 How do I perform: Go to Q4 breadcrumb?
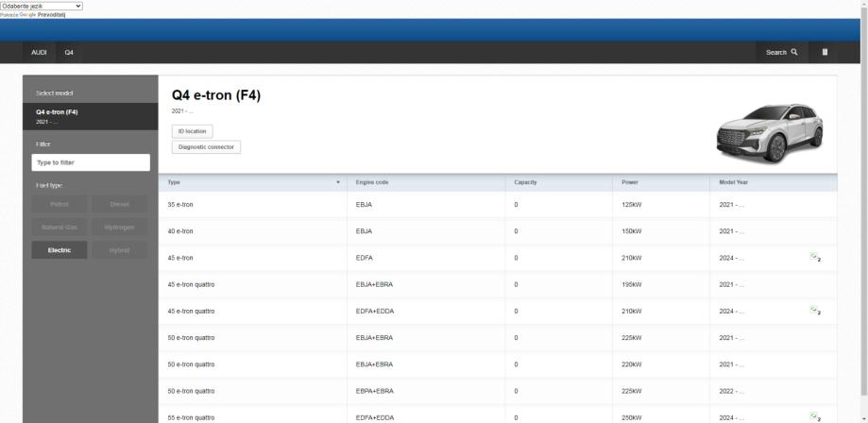pyautogui.click(x=69, y=52)
